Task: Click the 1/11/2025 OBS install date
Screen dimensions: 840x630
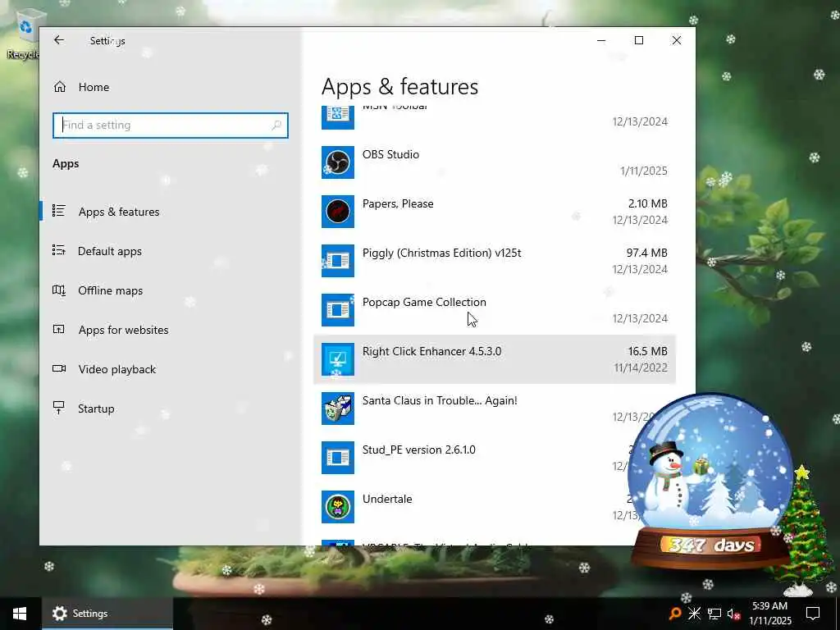Action: (643, 171)
